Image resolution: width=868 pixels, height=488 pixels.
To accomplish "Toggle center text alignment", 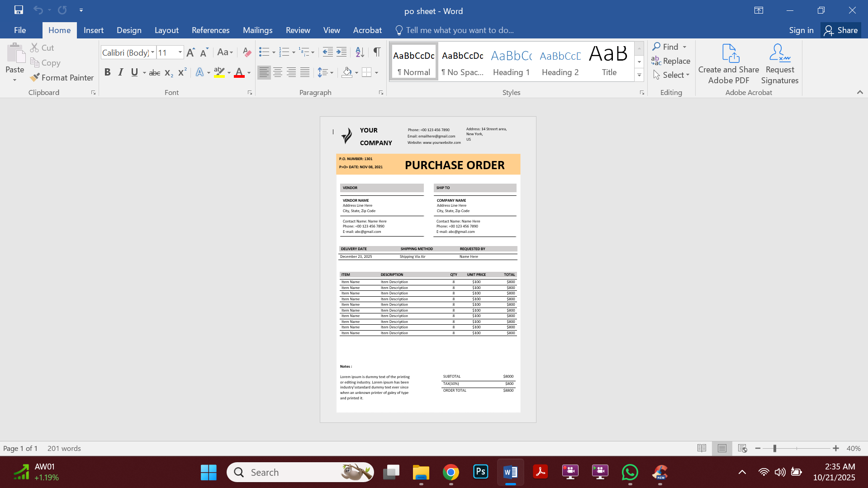I will [277, 72].
